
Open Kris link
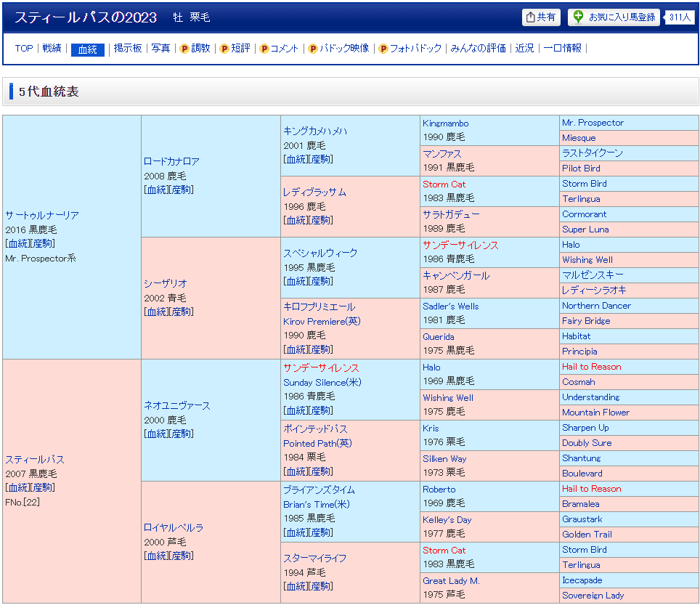[x=431, y=429]
